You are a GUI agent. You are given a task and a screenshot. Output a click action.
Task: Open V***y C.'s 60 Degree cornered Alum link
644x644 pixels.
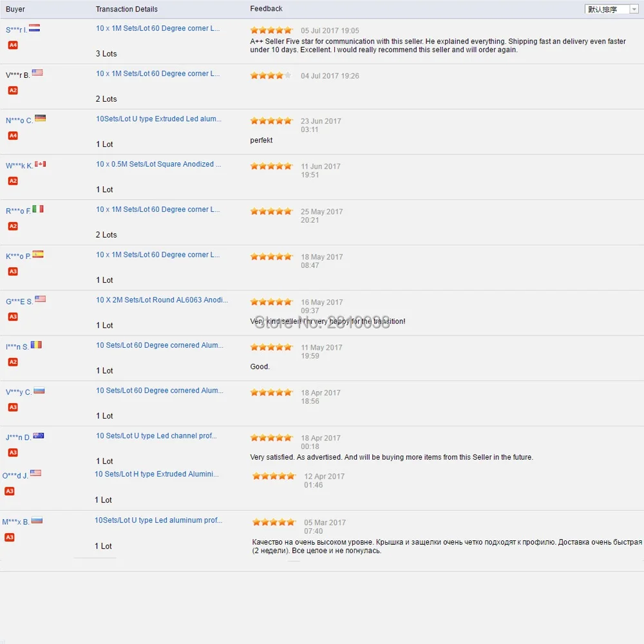(160, 390)
